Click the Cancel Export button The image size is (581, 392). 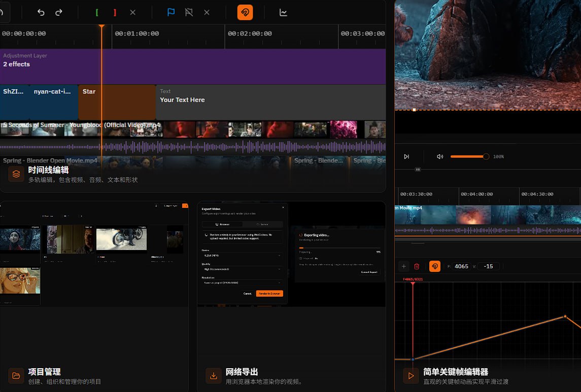tap(370, 272)
